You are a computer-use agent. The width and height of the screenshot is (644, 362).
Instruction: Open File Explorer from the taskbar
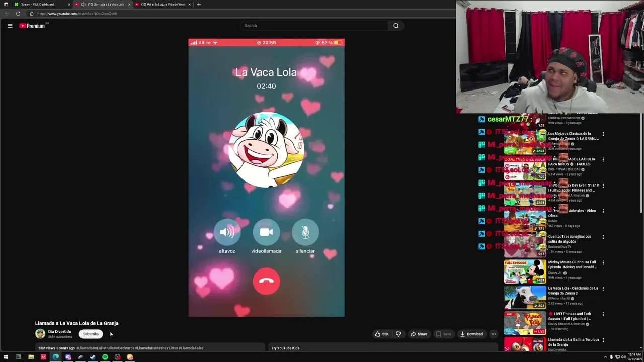[31, 357]
